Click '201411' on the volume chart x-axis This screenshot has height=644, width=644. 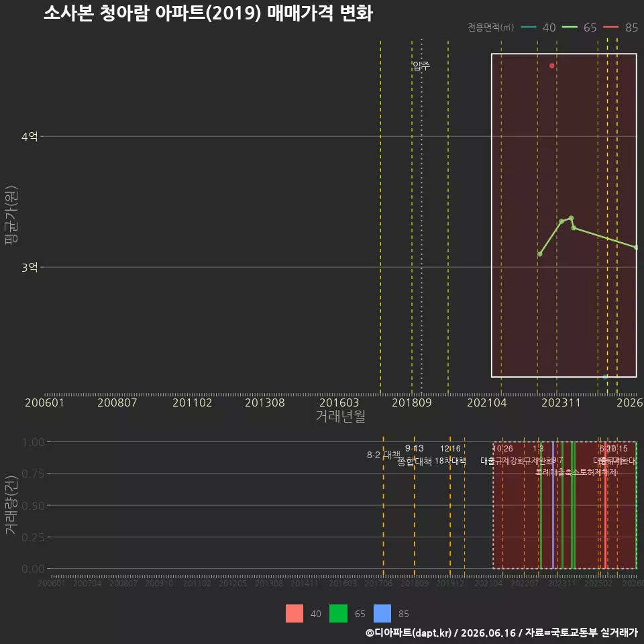pos(305,583)
